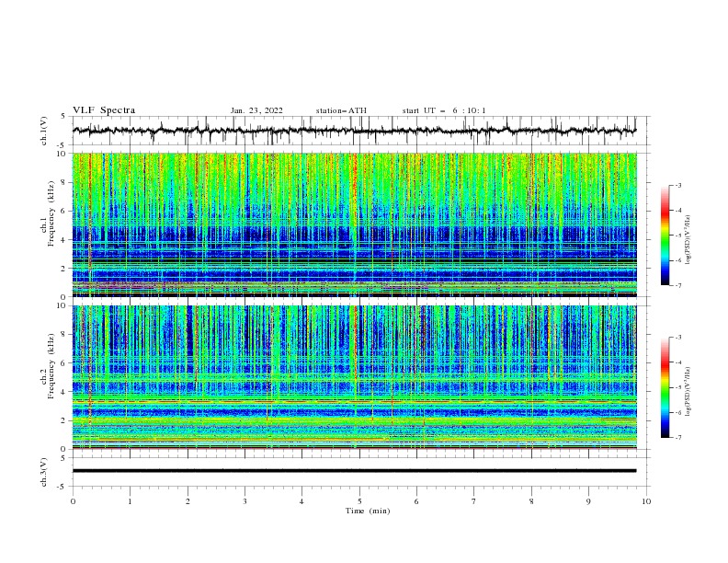Image resolution: width=728 pixels, height=563 pixels.
Task: Click the time axis tick label '8'
Action: click(x=531, y=501)
